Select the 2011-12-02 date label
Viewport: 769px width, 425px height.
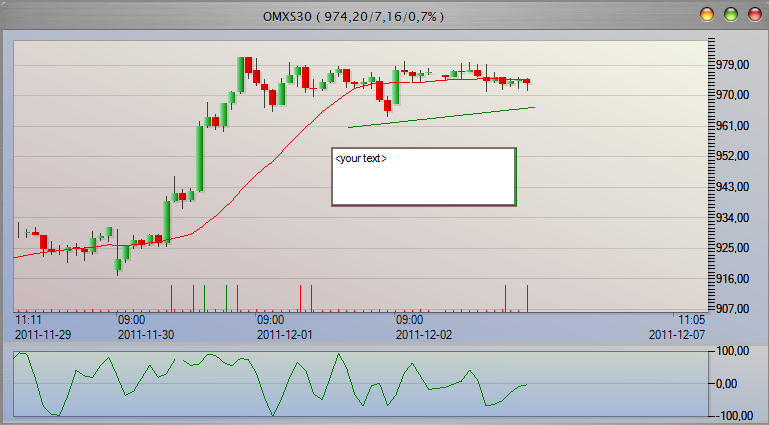point(426,335)
